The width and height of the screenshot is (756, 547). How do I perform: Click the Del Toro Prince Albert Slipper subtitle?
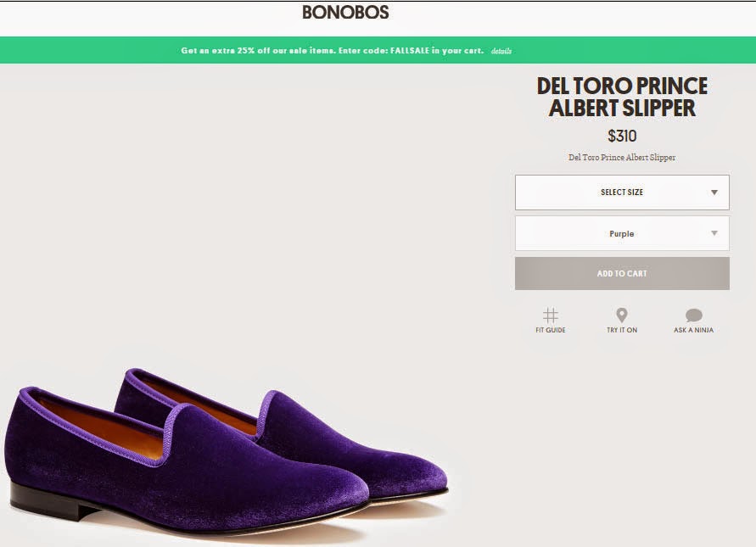622,158
